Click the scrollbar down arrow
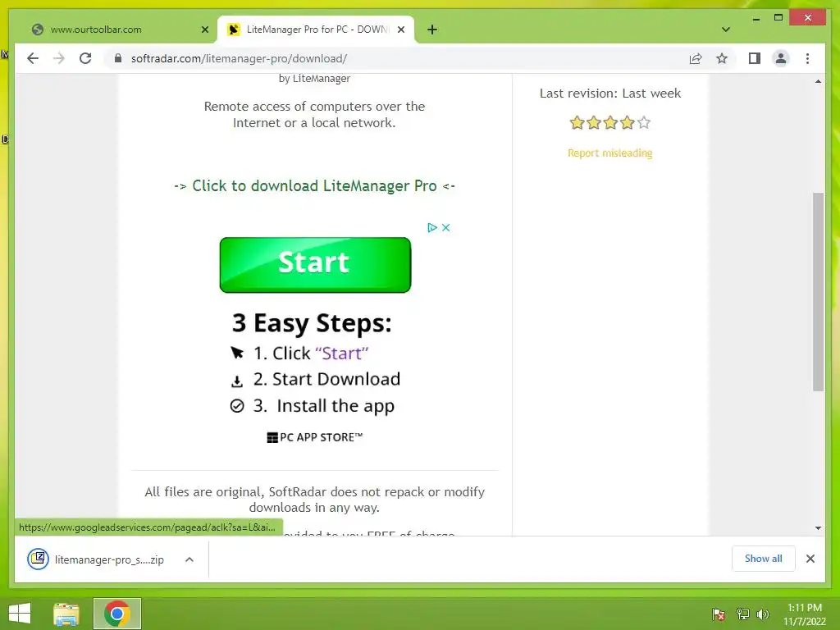Screen dimensions: 840x630 818,528
